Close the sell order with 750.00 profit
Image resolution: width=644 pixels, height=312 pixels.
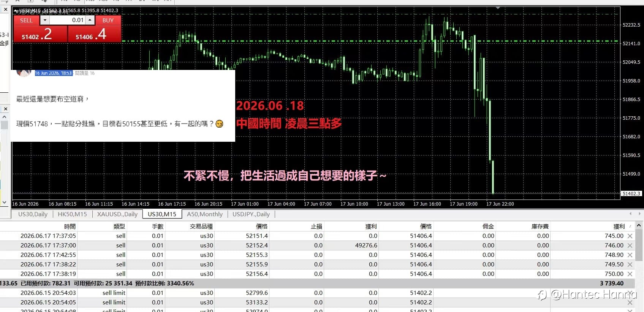pos(630,274)
